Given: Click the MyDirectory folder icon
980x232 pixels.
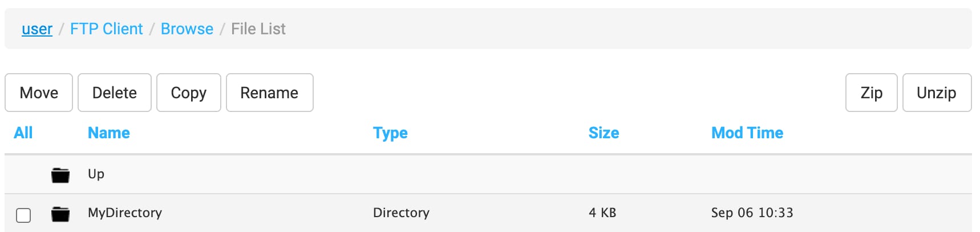Looking at the screenshot, I should pos(60,214).
